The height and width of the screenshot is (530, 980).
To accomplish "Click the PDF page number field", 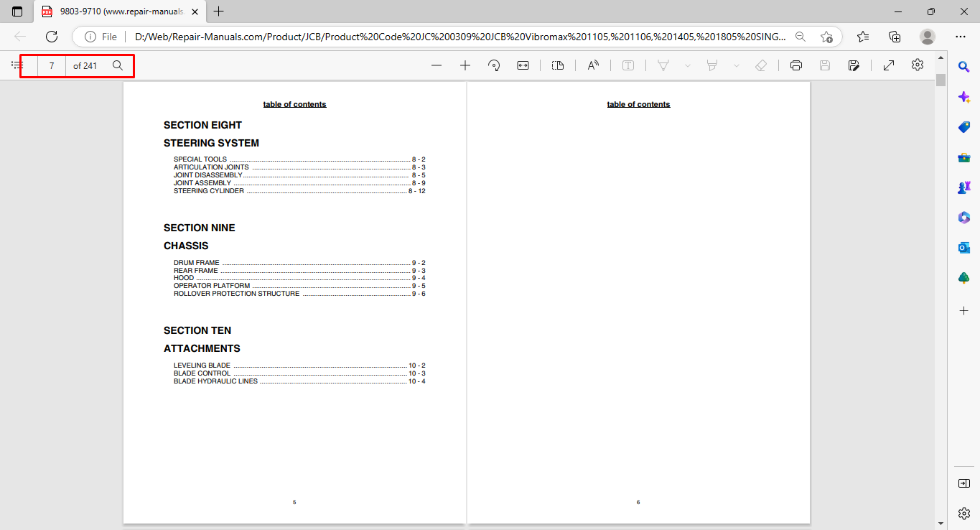I will click(52, 65).
